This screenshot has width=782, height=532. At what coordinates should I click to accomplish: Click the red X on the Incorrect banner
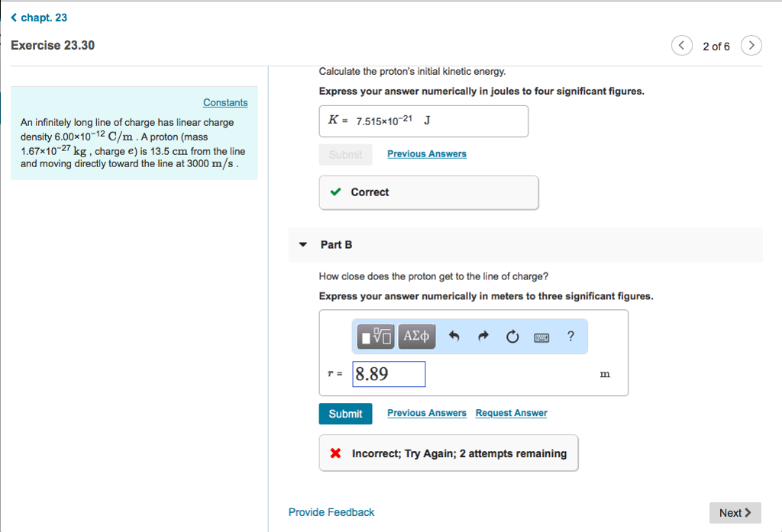(x=335, y=453)
